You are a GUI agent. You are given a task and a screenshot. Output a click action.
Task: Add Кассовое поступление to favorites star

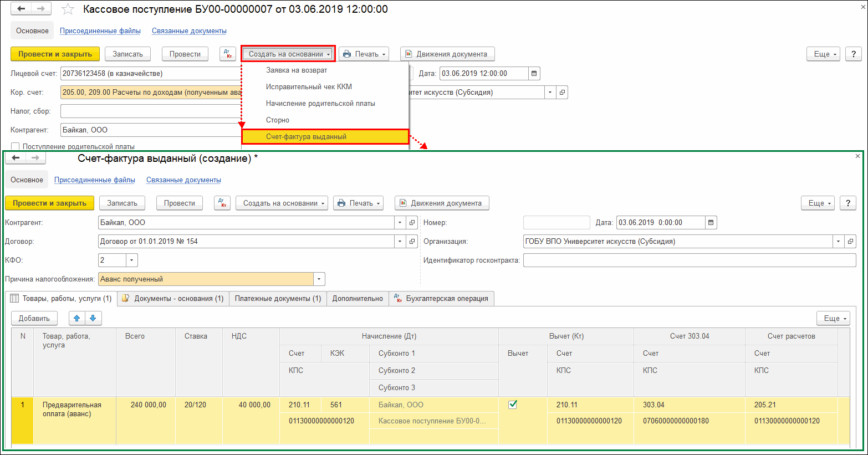(x=68, y=9)
